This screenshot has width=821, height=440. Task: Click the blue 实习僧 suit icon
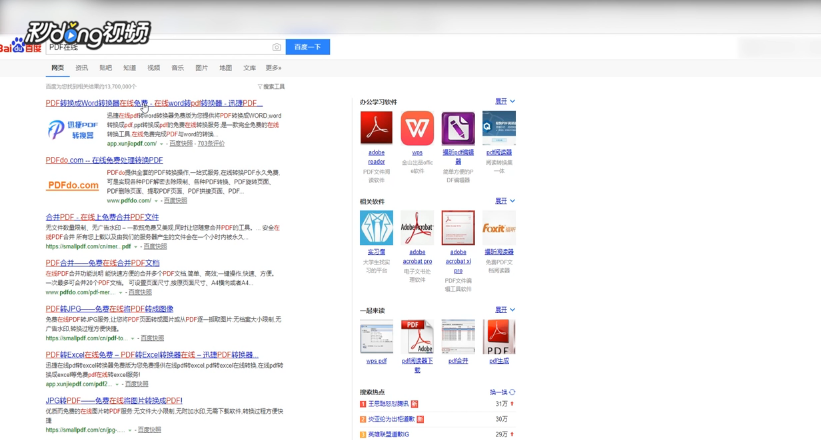pyautogui.click(x=376, y=228)
